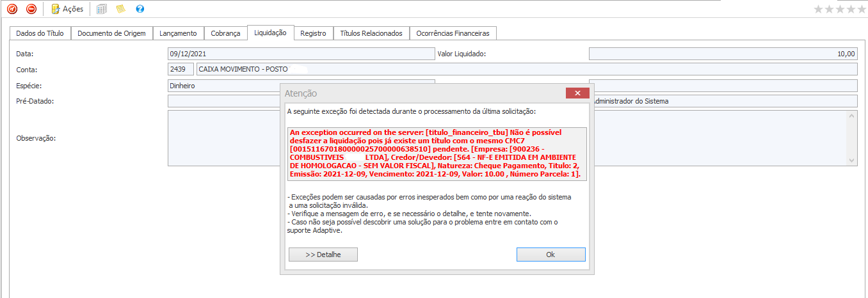Screen dimensions: 868x298
Task: Click the Administrador do Sistema field
Action: 725,101
